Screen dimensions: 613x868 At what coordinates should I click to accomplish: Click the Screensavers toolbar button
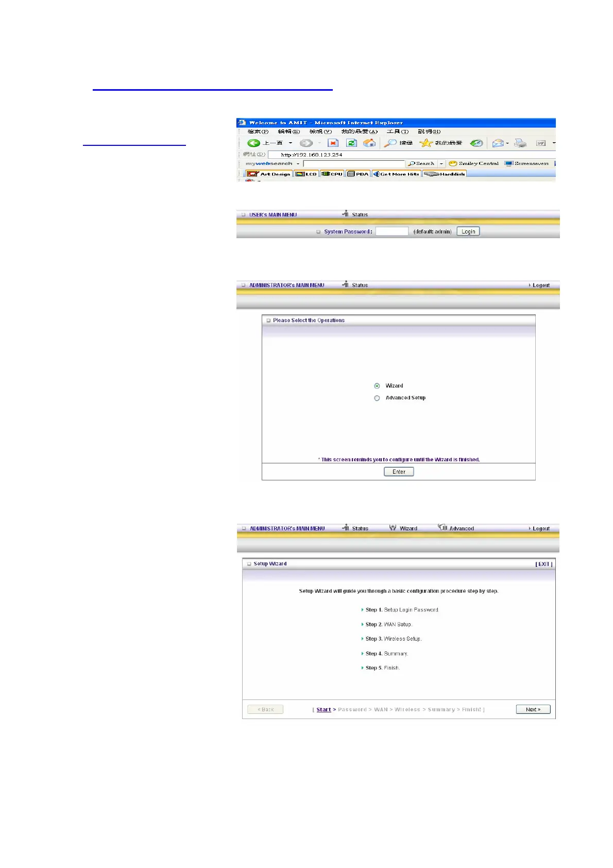[x=527, y=163]
